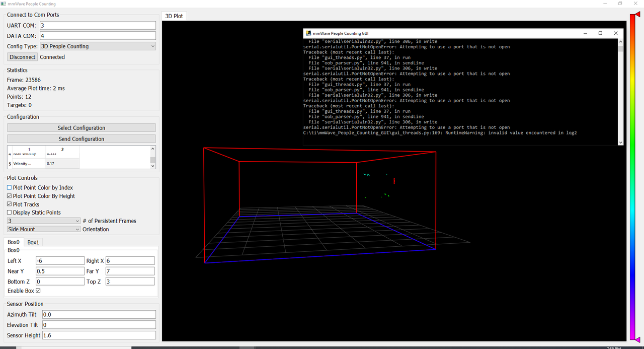Click the Far Y input field
This screenshot has width=644, height=349.
130,271
